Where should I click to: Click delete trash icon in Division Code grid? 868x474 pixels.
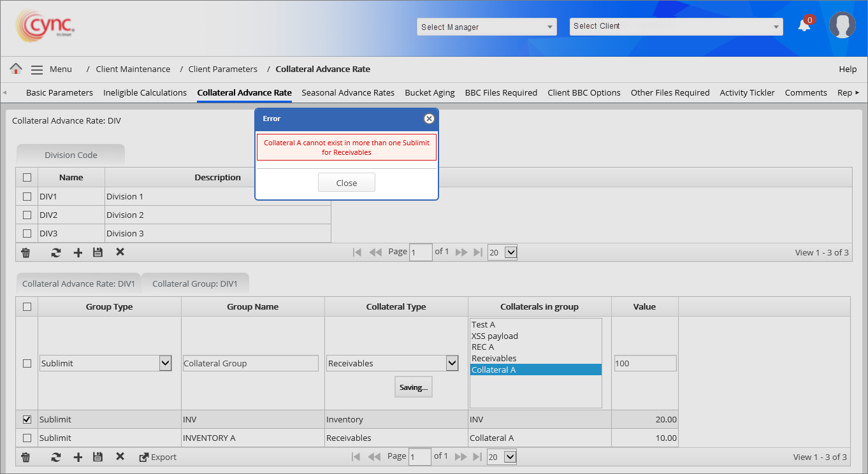click(26, 252)
